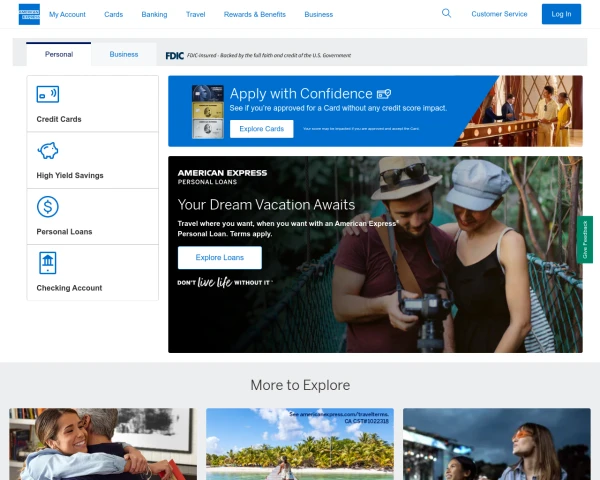Open Rewards & Benefits menu
Viewport: 600px width, 480px height.
click(x=255, y=15)
